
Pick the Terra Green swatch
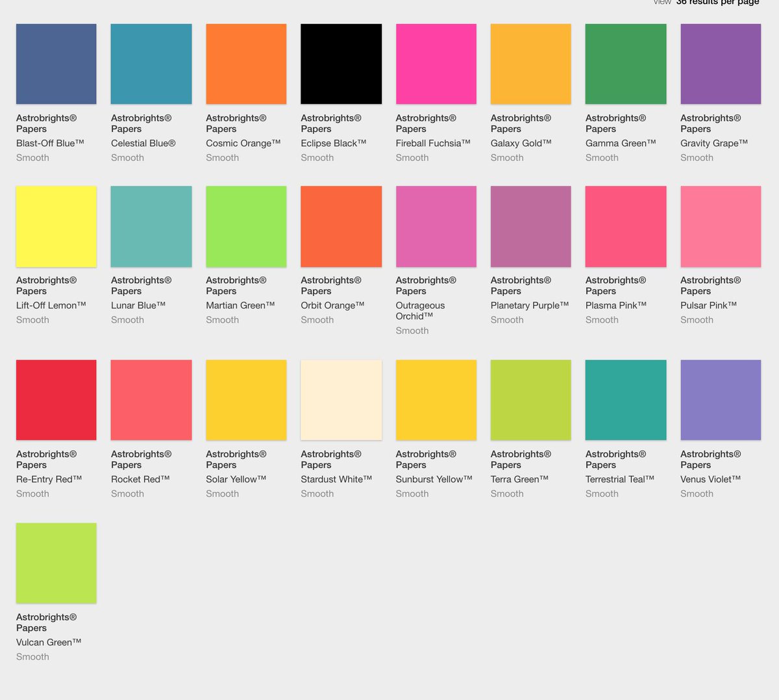point(531,401)
